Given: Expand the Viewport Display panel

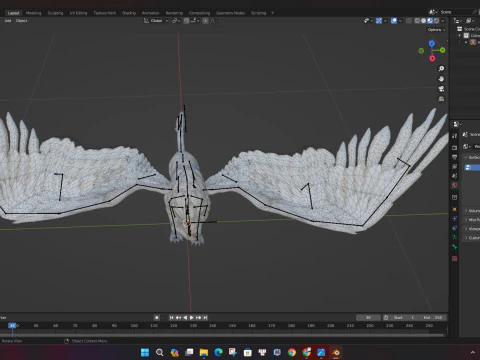Looking at the screenshot, I should (472, 229).
